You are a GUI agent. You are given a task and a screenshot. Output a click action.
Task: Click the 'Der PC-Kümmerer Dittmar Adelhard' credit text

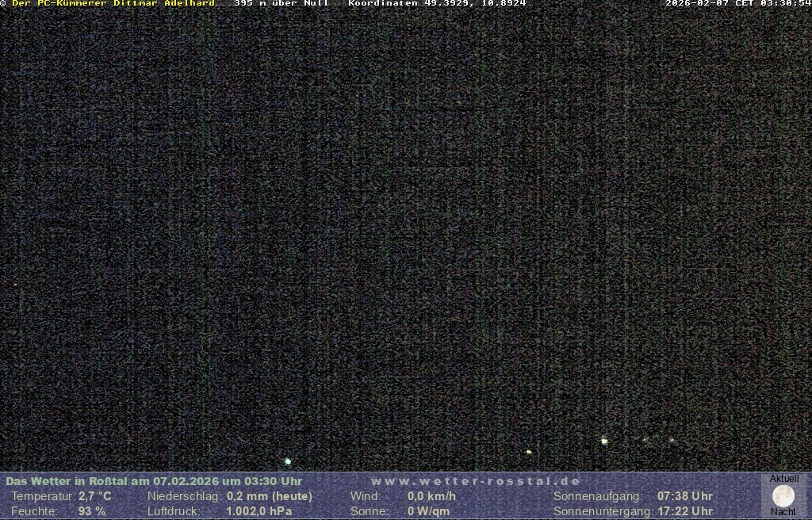click(x=113, y=4)
